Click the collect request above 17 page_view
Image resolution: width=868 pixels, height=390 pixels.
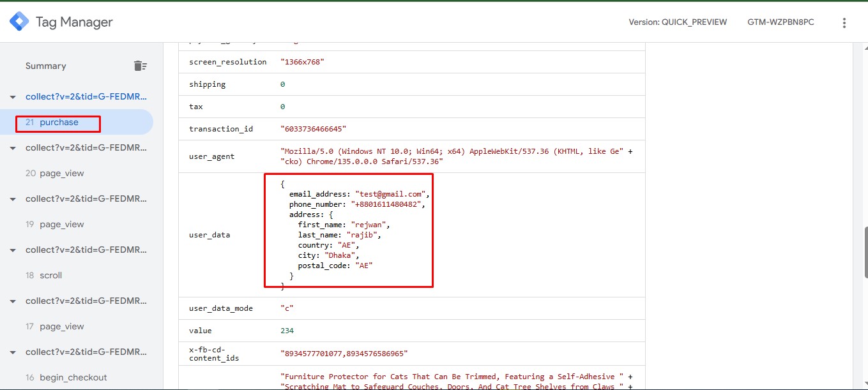[x=86, y=301]
